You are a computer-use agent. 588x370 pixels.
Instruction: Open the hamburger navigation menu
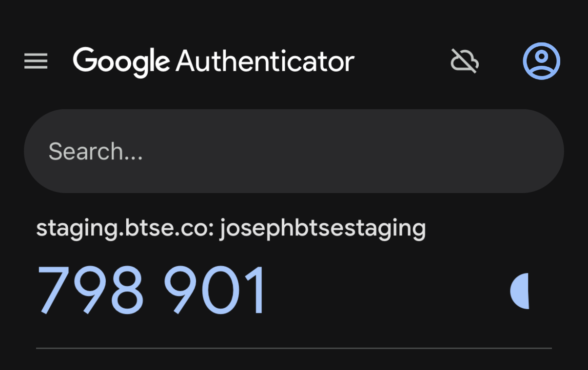[x=36, y=61]
